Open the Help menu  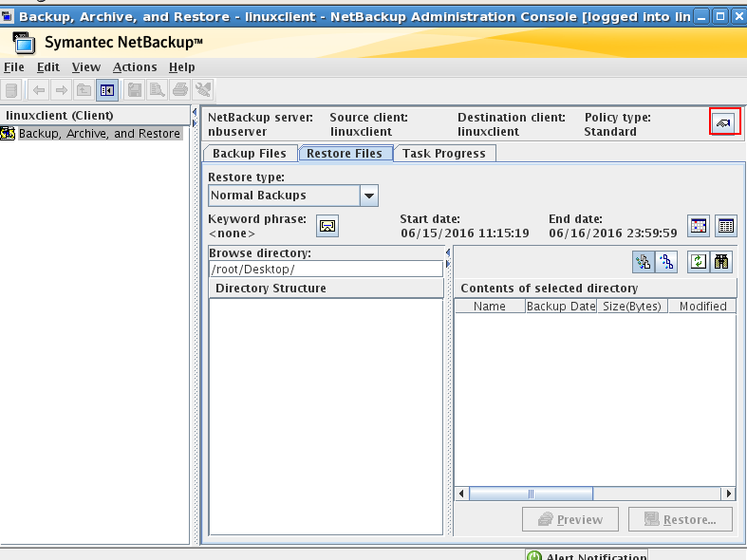[x=182, y=67]
